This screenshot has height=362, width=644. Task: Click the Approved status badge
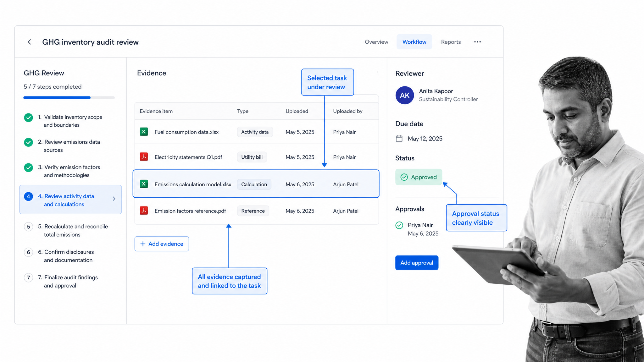coord(419,177)
